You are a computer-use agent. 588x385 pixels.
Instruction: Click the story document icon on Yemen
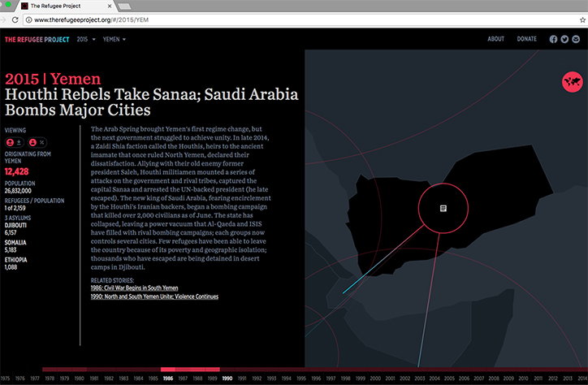[x=443, y=209]
